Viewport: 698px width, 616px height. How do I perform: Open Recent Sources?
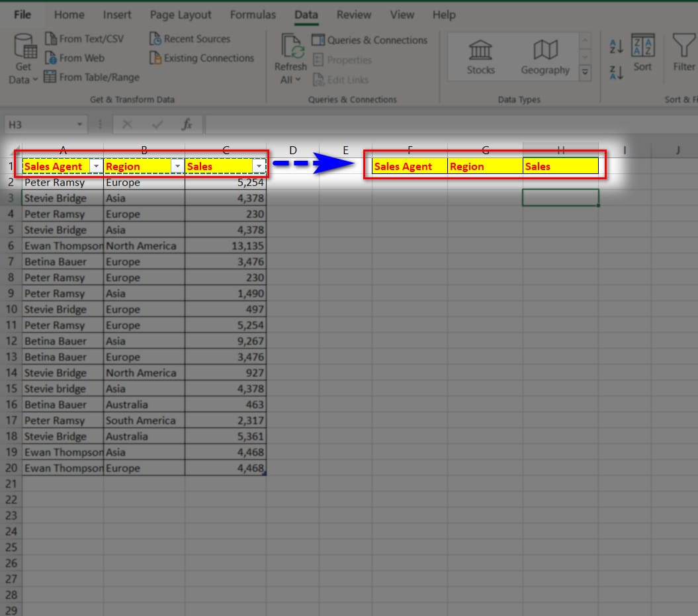[190, 39]
